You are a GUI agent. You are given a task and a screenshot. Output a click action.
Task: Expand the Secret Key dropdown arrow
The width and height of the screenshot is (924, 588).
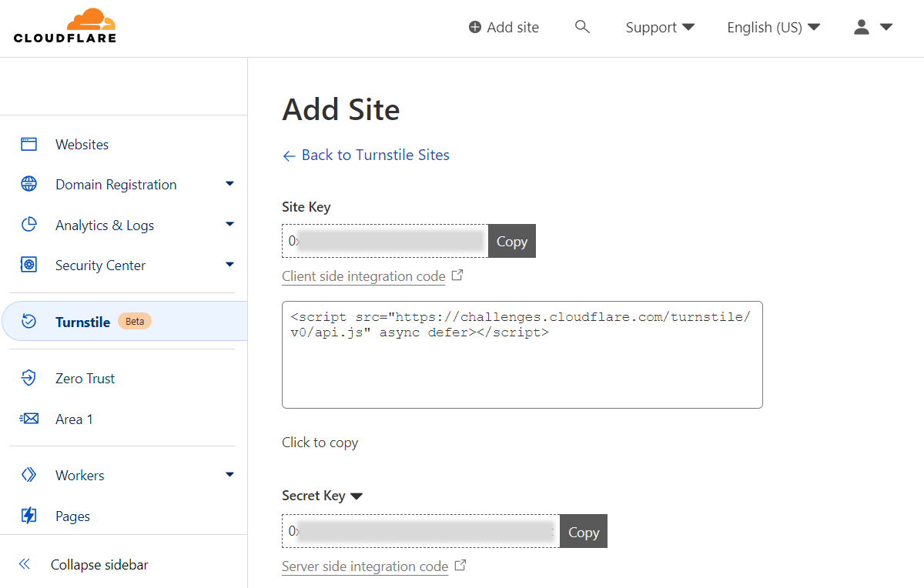[x=357, y=496]
